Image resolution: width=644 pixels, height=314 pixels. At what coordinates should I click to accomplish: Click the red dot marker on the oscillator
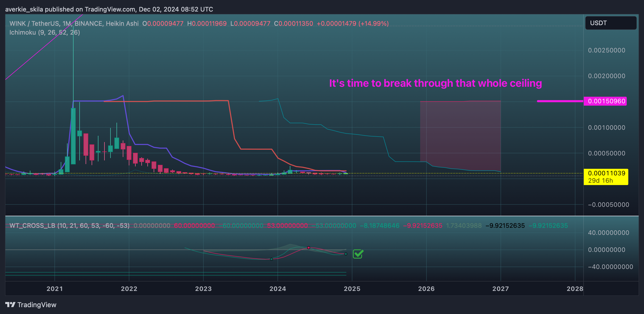(309, 248)
